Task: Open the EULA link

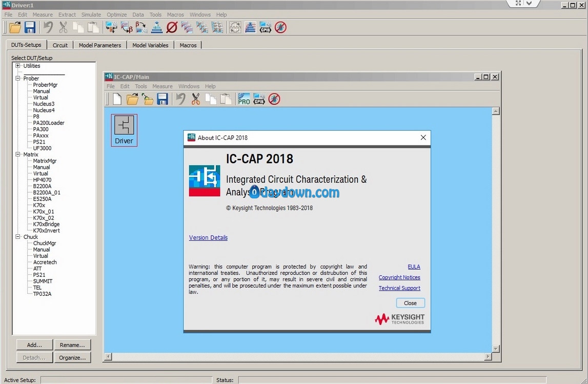Action: pyautogui.click(x=414, y=267)
